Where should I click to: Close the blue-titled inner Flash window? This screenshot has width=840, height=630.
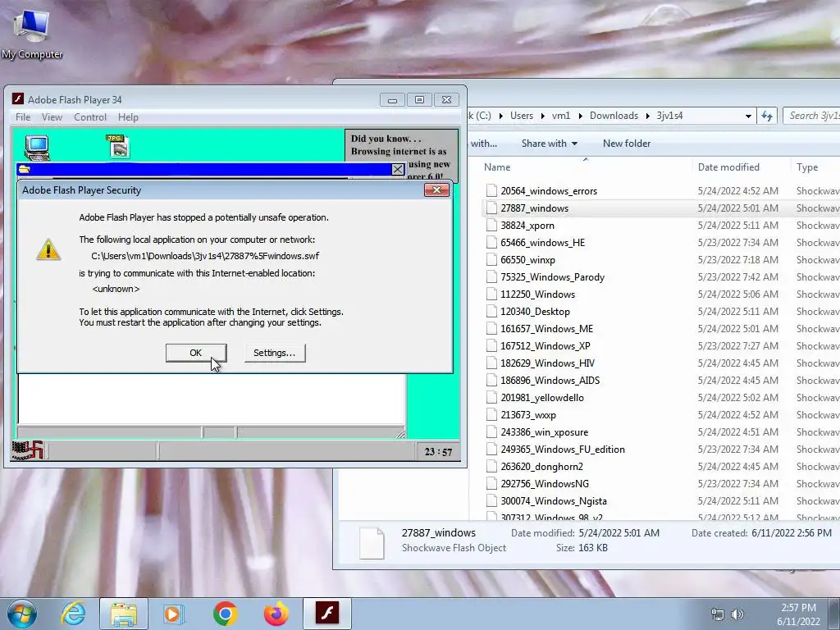pos(398,169)
